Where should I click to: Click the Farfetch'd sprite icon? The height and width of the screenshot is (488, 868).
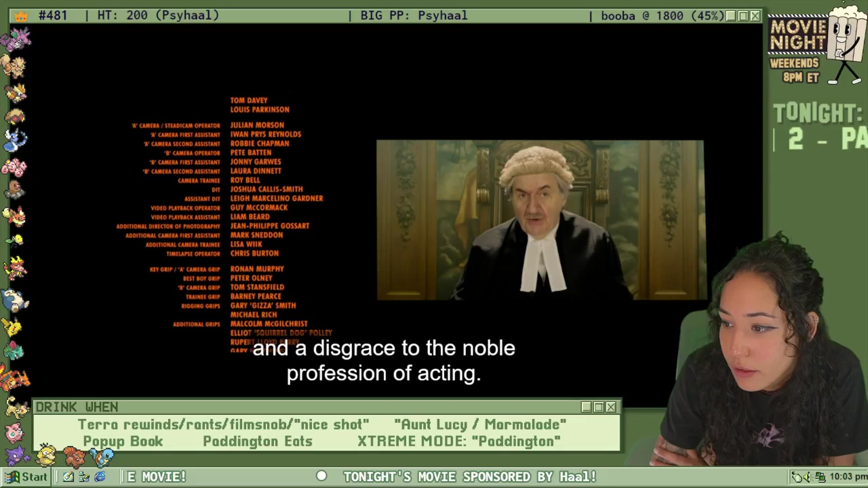point(16,93)
